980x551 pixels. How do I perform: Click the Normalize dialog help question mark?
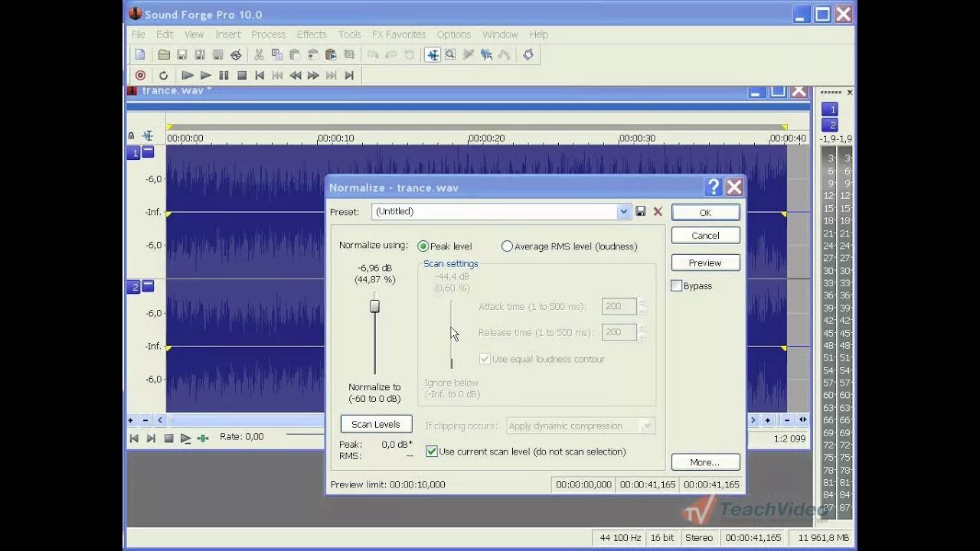pos(714,187)
